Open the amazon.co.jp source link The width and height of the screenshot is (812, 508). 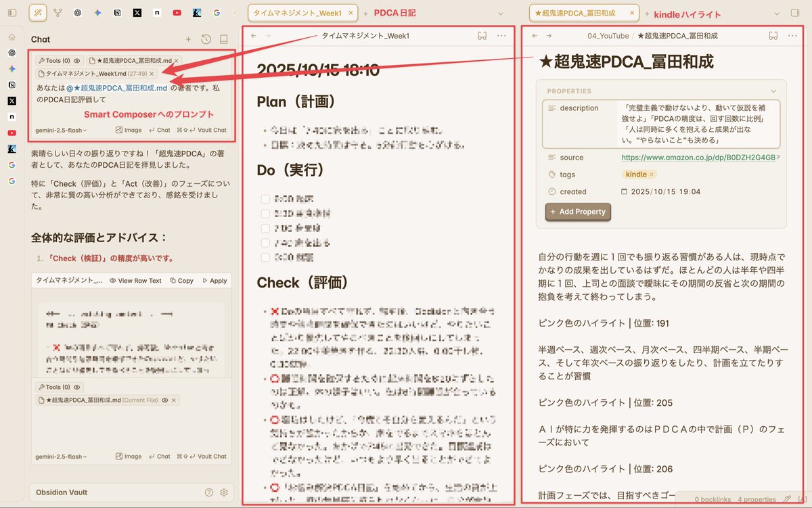point(698,158)
